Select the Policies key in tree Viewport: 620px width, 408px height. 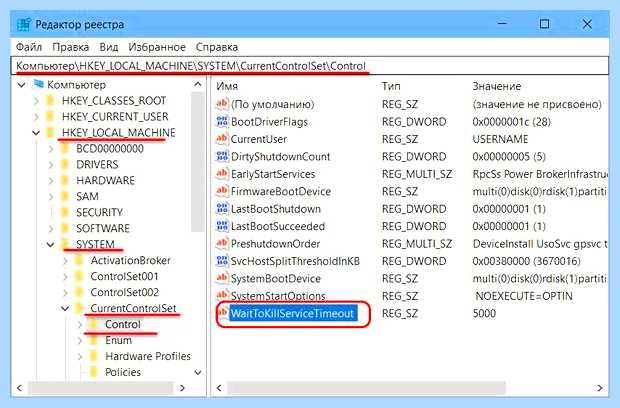pos(123,372)
